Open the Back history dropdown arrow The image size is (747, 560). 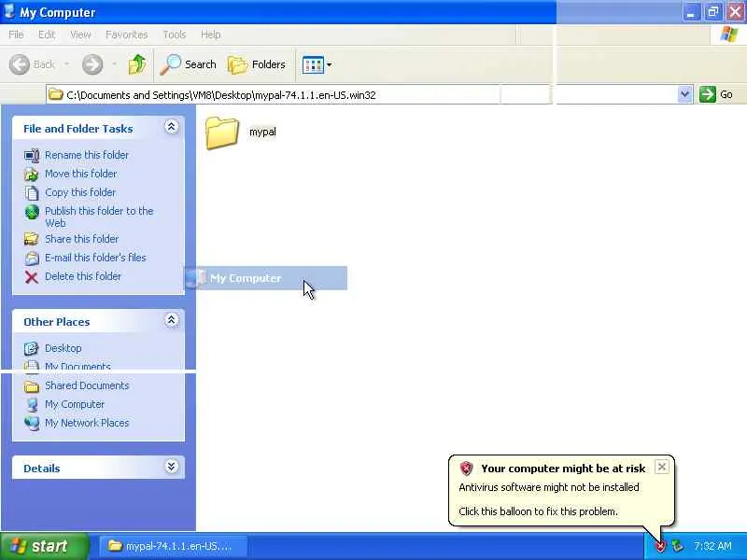click(x=66, y=64)
